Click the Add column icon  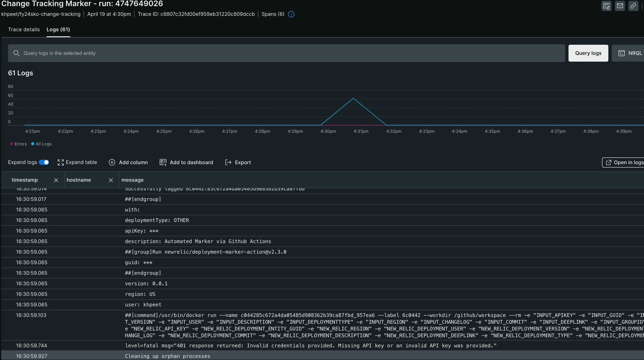coord(112,162)
